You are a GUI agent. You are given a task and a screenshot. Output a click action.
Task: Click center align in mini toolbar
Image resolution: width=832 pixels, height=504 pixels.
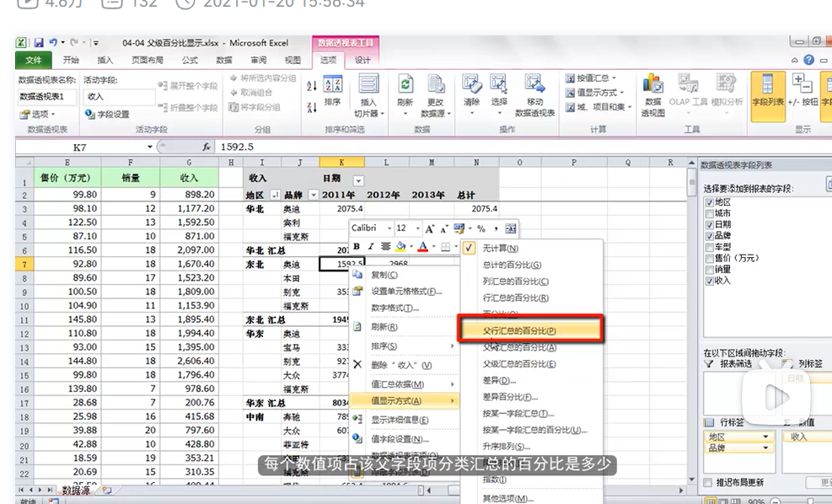pyautogui.click(x=386, y=246)
